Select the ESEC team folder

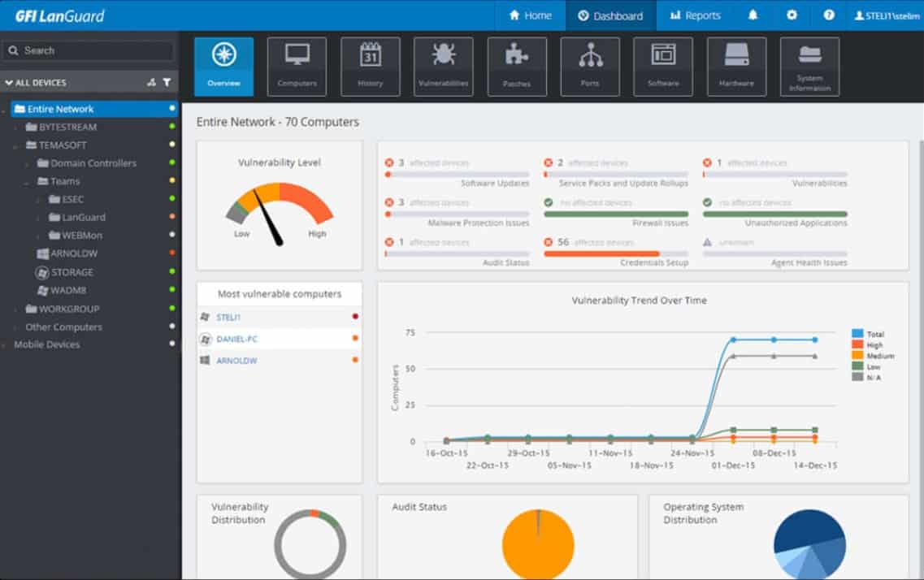pos(67,199)
